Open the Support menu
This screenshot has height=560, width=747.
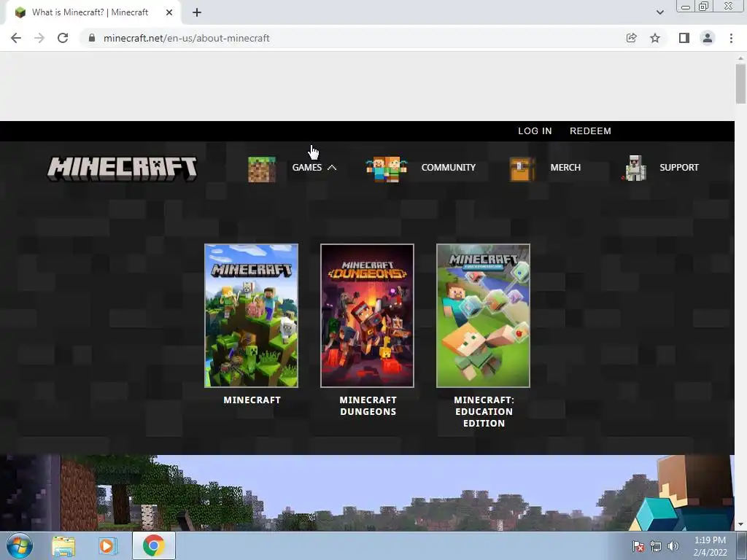pos(679,168)
